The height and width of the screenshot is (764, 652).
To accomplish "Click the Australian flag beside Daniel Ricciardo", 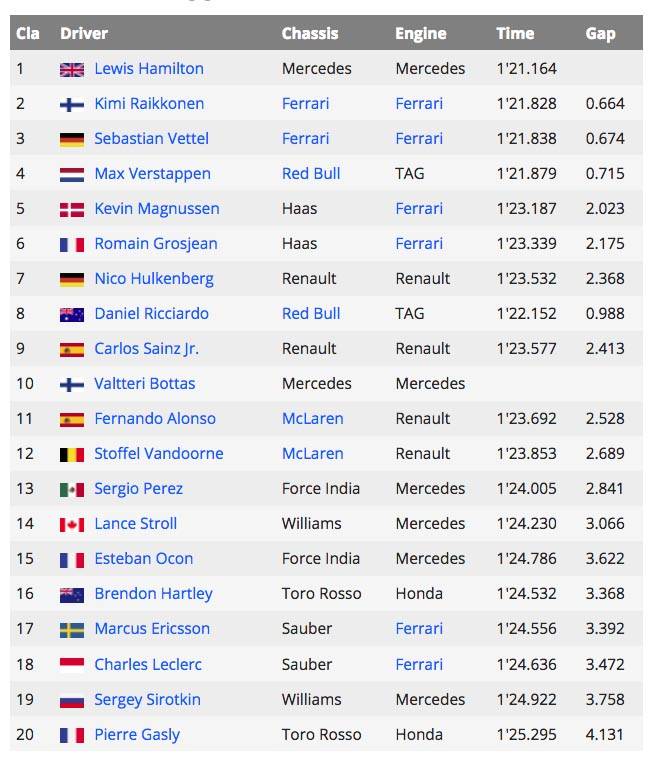I will [72, 314].
